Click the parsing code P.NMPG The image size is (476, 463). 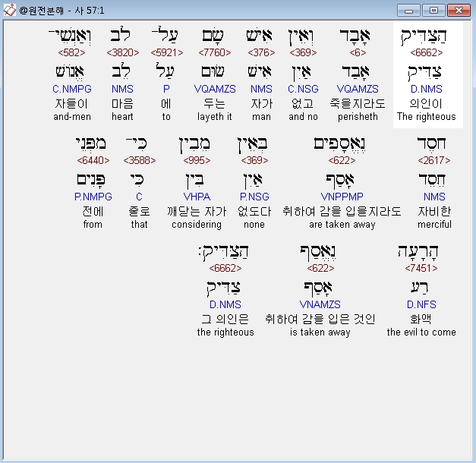coord(93,197)
